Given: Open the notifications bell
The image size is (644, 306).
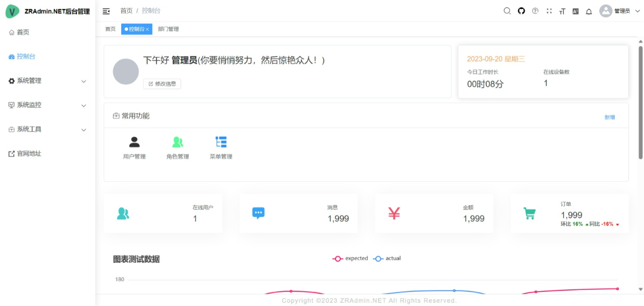Looking at the screenshot, I should (589, 11).
